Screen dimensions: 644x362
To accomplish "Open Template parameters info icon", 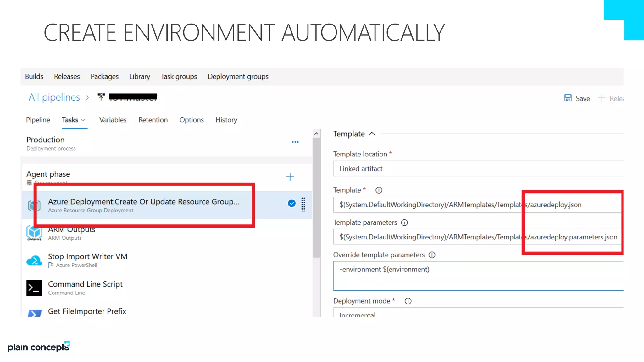I will 404,222.
